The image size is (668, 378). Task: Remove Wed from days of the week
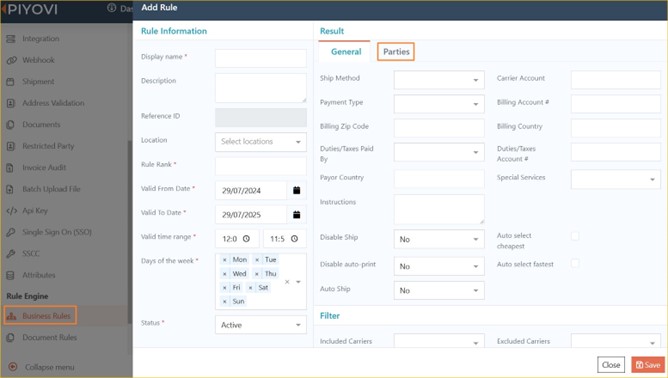pos(225,274)
